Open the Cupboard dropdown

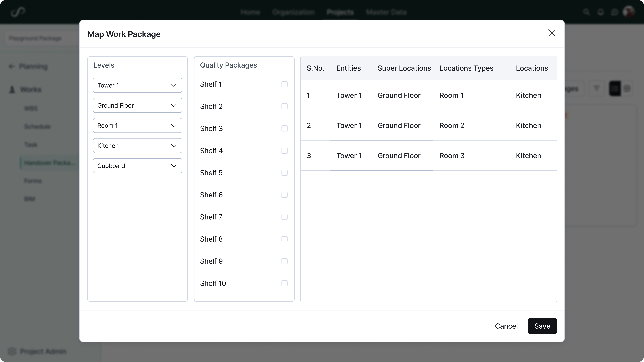click(137, 166)
